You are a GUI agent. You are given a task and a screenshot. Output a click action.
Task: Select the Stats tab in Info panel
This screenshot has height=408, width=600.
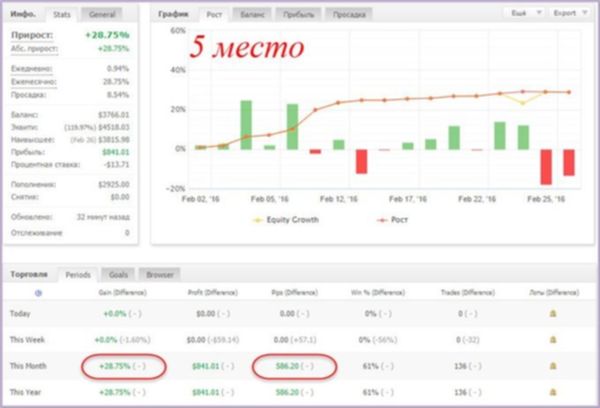(x=62, y=15)
